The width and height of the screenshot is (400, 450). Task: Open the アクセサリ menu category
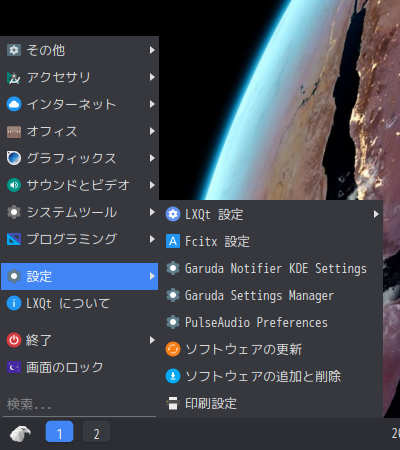(x=79, y=77)
